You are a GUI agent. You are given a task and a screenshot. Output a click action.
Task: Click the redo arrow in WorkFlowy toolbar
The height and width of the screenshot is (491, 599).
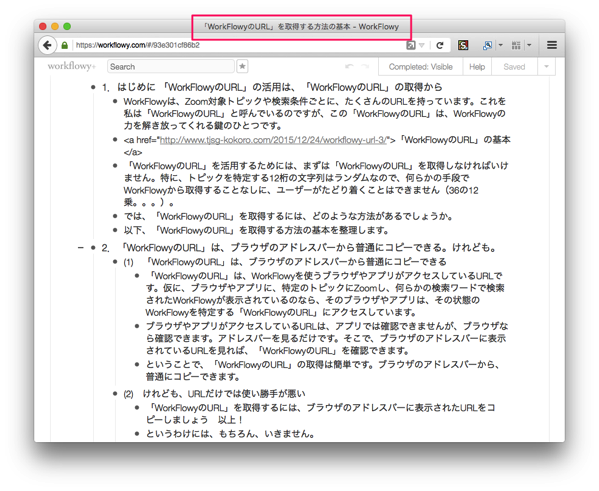[365, 66]
